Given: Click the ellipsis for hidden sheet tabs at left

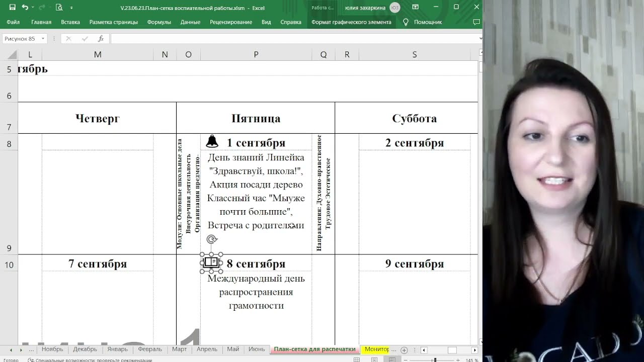Looking at the screenshot, I should [x=32, y=349].
